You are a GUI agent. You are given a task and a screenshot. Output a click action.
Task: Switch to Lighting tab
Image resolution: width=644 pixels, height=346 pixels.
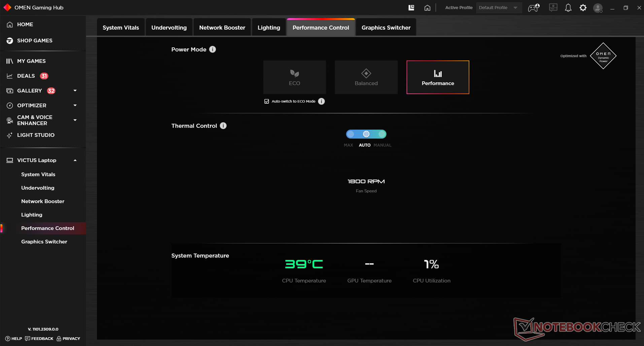269,28
